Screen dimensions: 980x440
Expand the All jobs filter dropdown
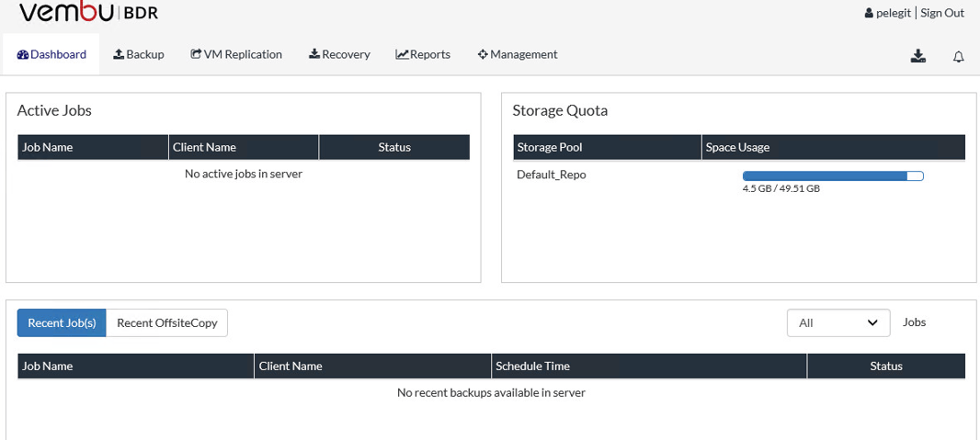(x=838, y=322)
